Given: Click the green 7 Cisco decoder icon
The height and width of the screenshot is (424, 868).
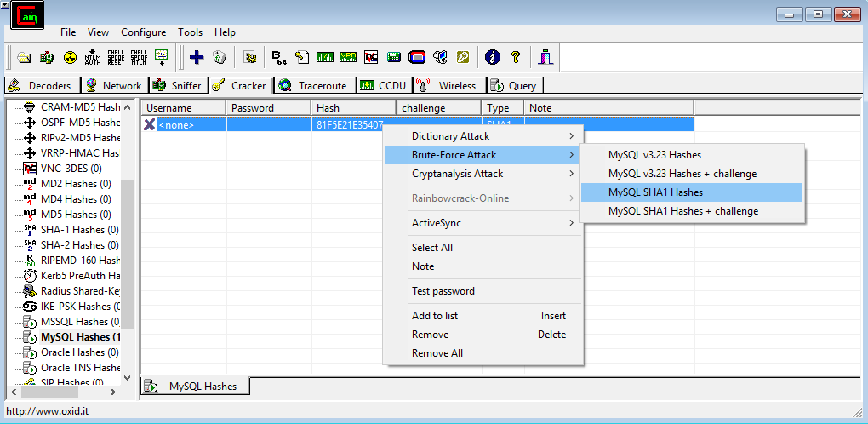Looking at the screenshot, I should point(324,57).
